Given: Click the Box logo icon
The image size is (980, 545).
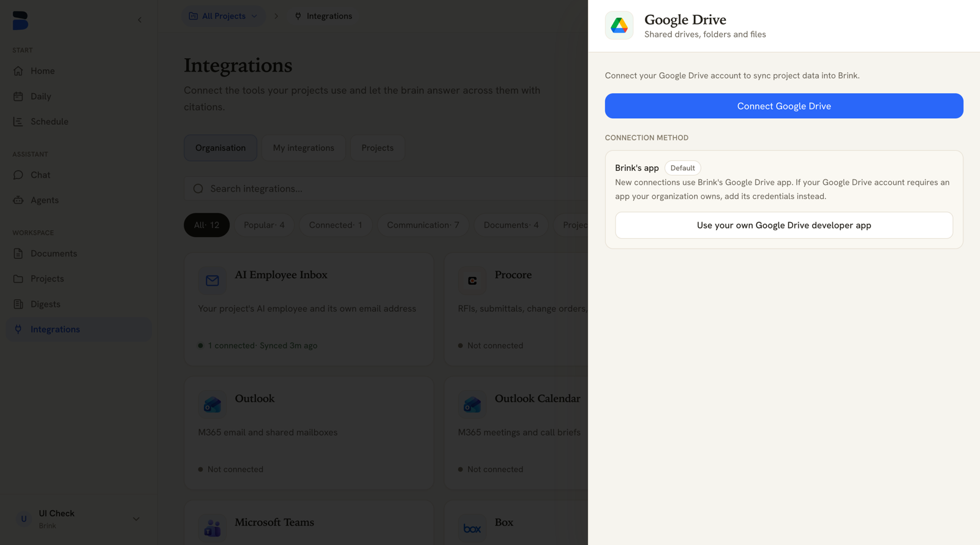Looking at the screenshot, I should (x=472, y=528).
